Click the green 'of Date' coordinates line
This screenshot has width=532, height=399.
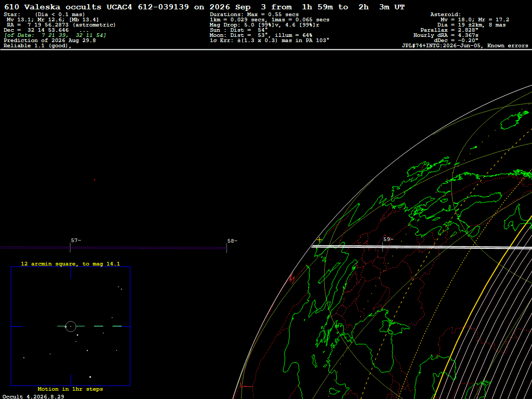[55, 35]
